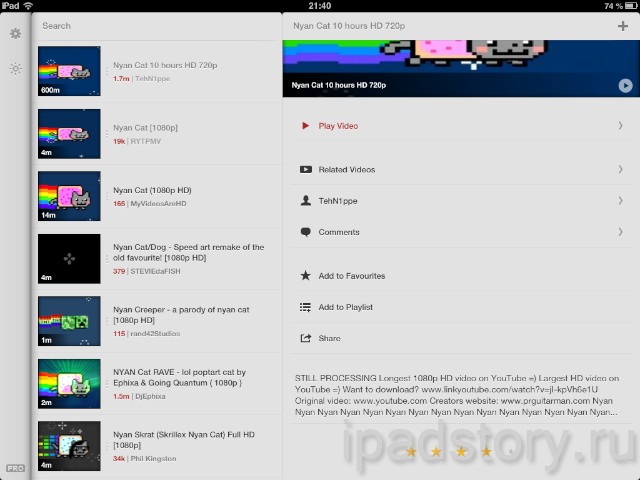Click the MyVideosAreHD uploader name
Viewport: 640px width, 480px height.
pos(158,203)
